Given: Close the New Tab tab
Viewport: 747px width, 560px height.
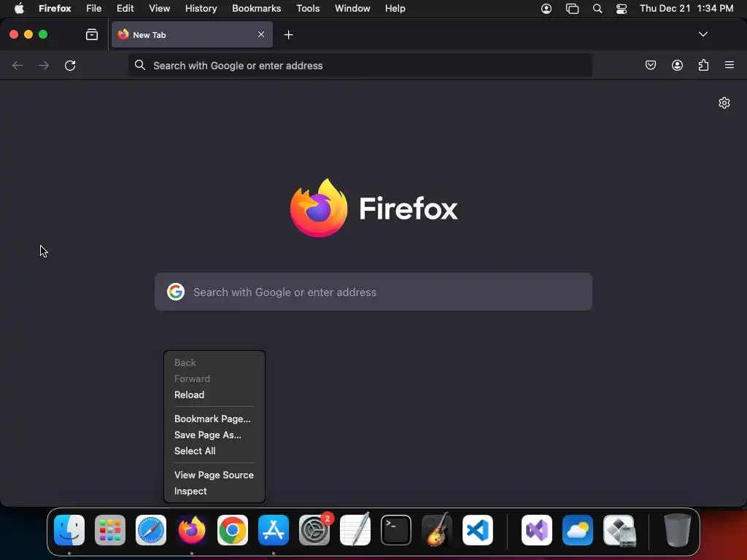Looking at the screenshot, I should [261, 34].
